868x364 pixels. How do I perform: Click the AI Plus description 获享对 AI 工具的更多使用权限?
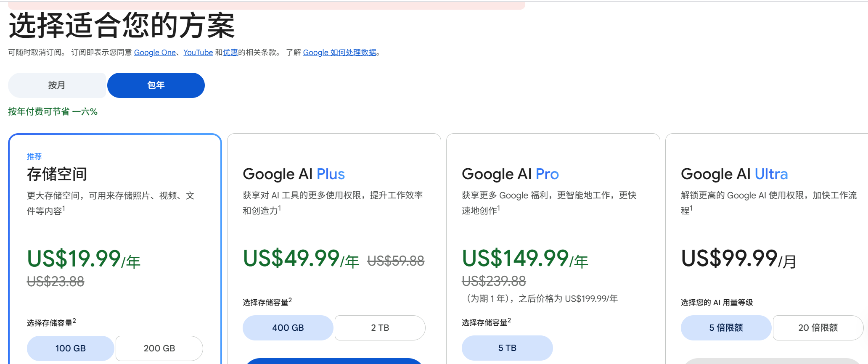pos(333,203)
